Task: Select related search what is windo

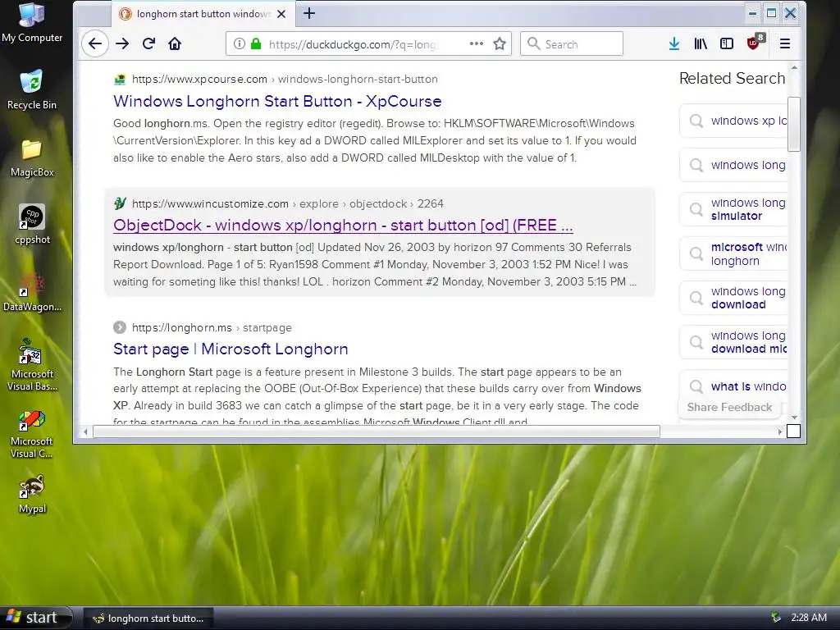Action: pos(734,387)
